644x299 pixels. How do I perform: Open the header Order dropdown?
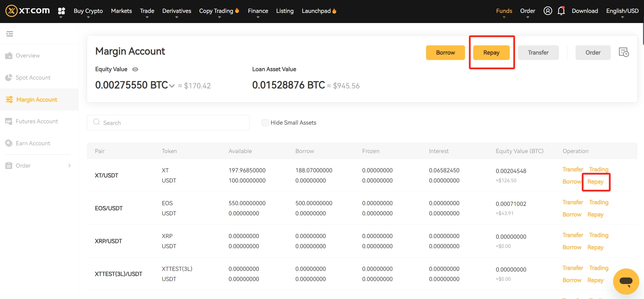528,11
